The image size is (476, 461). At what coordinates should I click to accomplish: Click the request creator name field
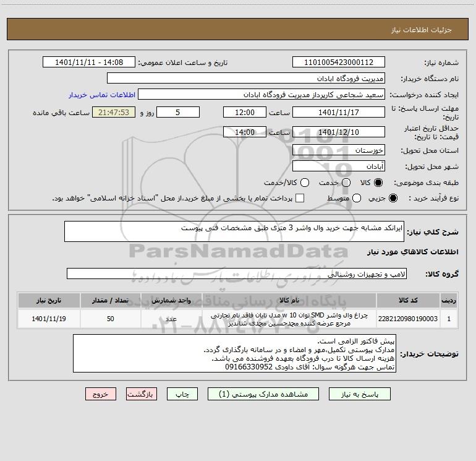[x=261, y=95]
